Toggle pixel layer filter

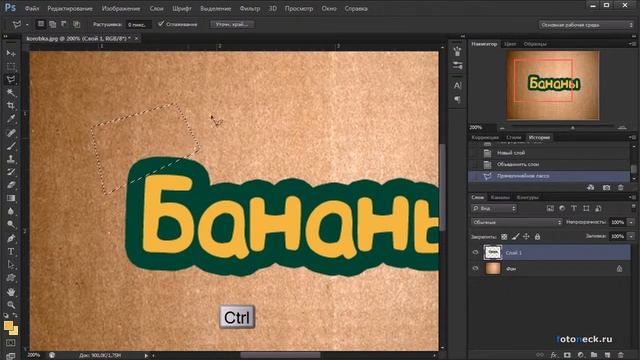pyautogui.click(x=550, y=208)
